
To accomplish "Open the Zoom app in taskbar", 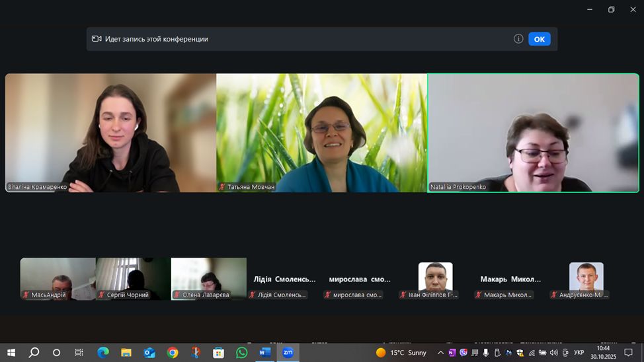I will tap(288, 353).
